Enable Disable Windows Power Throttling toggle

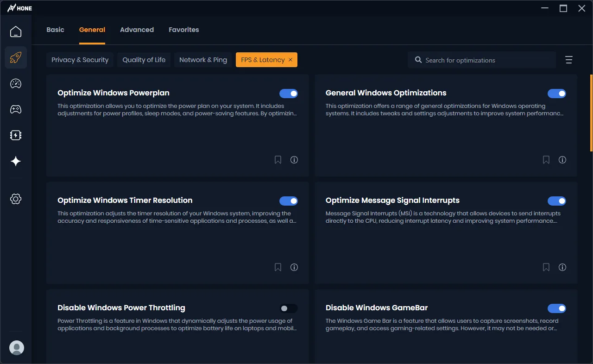(x=288, y=308)
